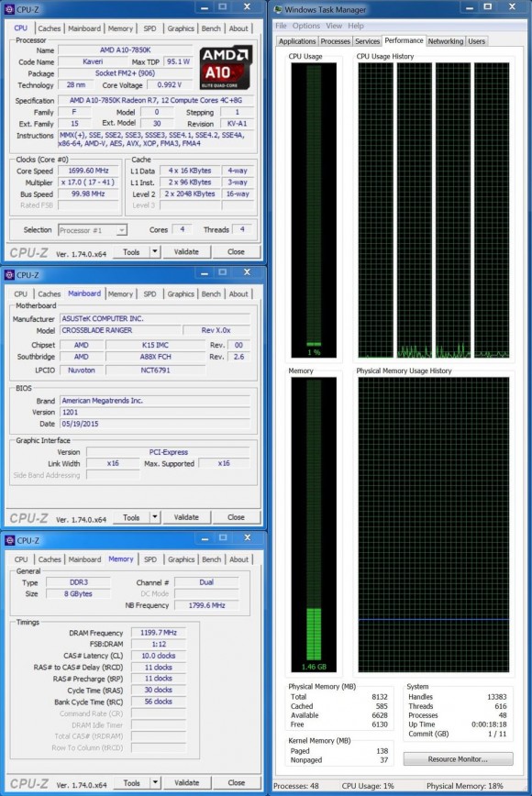Open the Tools dropdown arrow in the Memory window
532x796 pixels.
[x=155, y=782]
